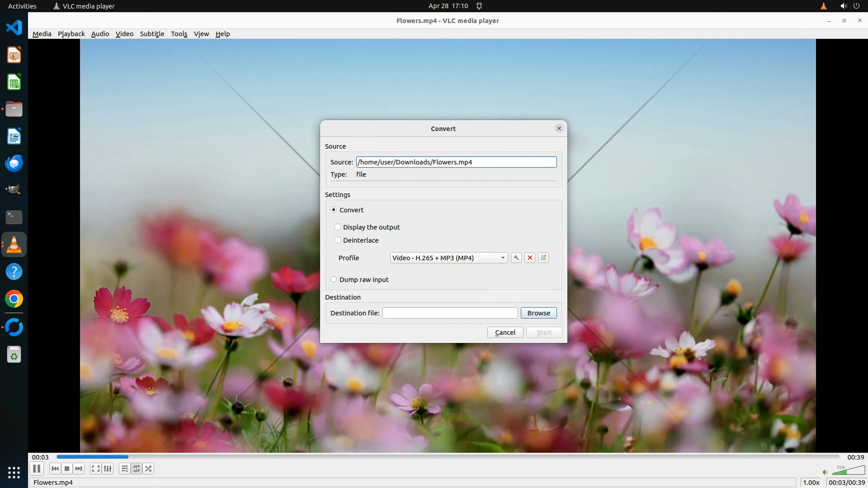Image resolution: width=868 pixels, height=488 pixels.
Task: Check the Deinterlace option
Action: click(x=338, y=240)
